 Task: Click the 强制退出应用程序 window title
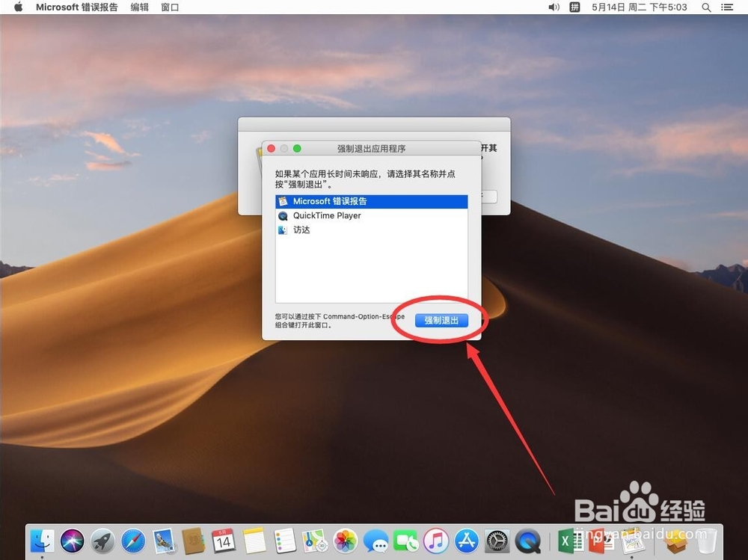372,149
